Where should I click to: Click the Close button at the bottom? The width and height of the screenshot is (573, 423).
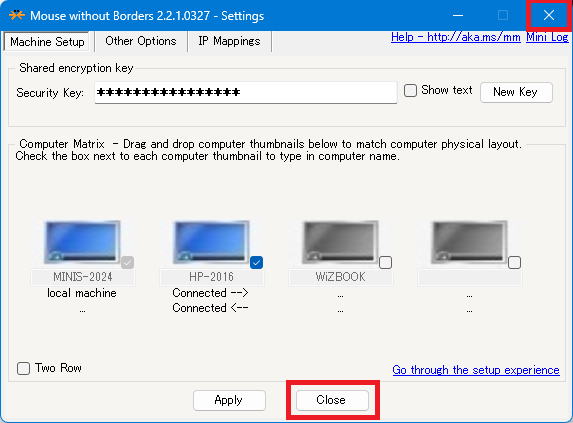point(332,400)
